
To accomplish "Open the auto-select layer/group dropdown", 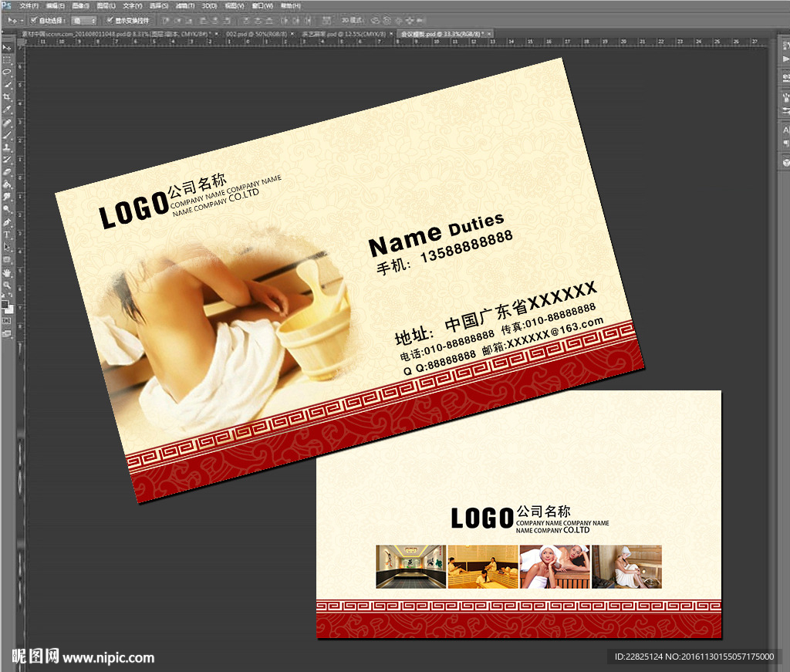I will pyautogui.click(x=83, y=21).
